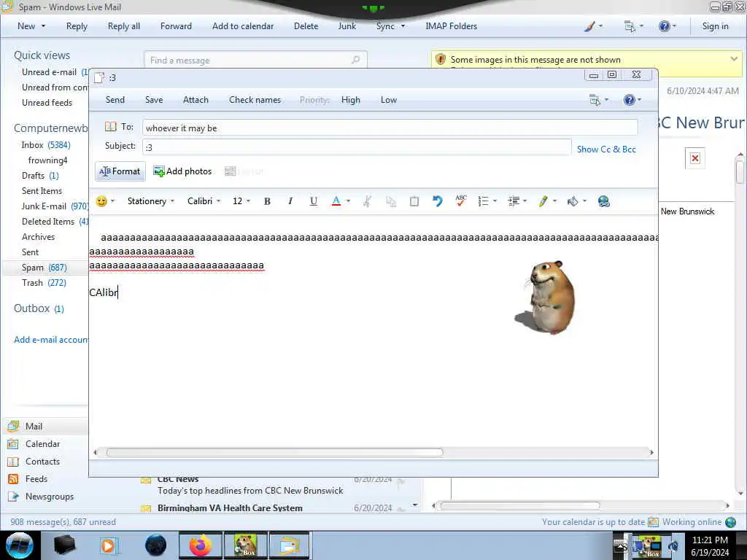Click the Windows Start button

pos(19,545)
